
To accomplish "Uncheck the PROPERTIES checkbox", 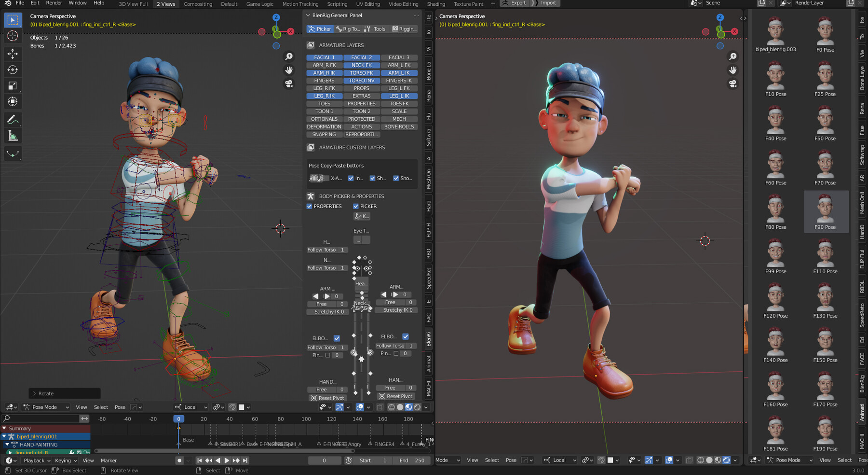I will 310,206.
